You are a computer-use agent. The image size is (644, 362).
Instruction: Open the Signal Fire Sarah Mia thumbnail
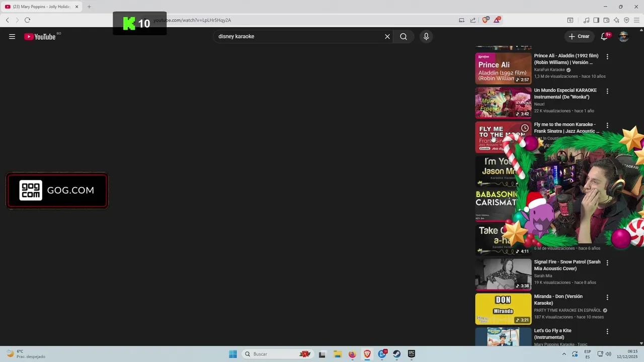(503, 275)
